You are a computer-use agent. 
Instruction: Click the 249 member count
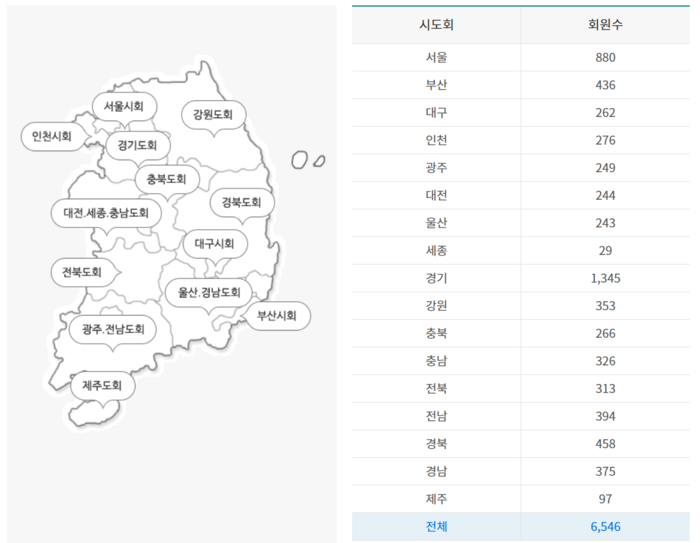(605, 168)
